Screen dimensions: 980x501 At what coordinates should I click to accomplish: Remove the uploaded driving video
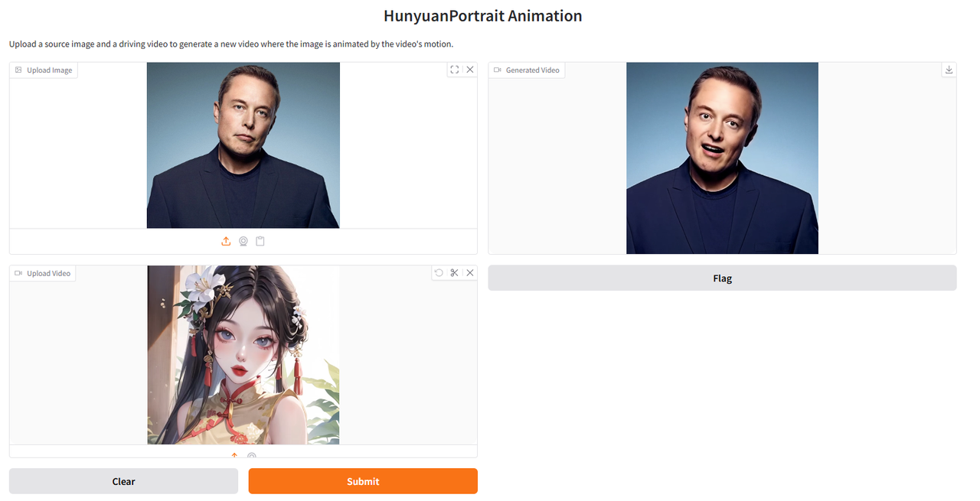click(x=470, y=272)
